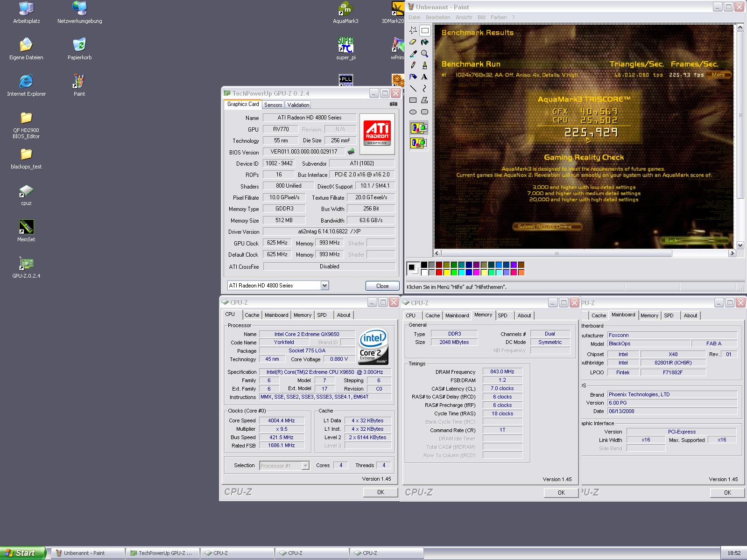Switch to the Sensors tab in GPU-Z
This screenshot has width=747, height=560.
tap(273, 105)
